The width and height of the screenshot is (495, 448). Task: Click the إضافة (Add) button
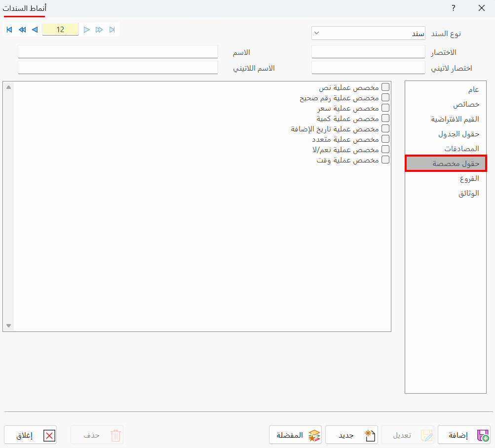pos(464,435)
